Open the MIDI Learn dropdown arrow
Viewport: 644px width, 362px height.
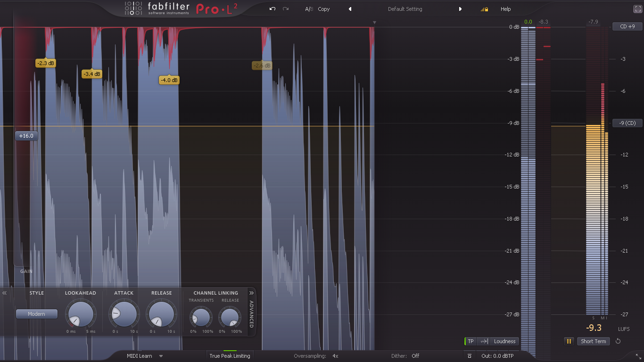[161, 356]
